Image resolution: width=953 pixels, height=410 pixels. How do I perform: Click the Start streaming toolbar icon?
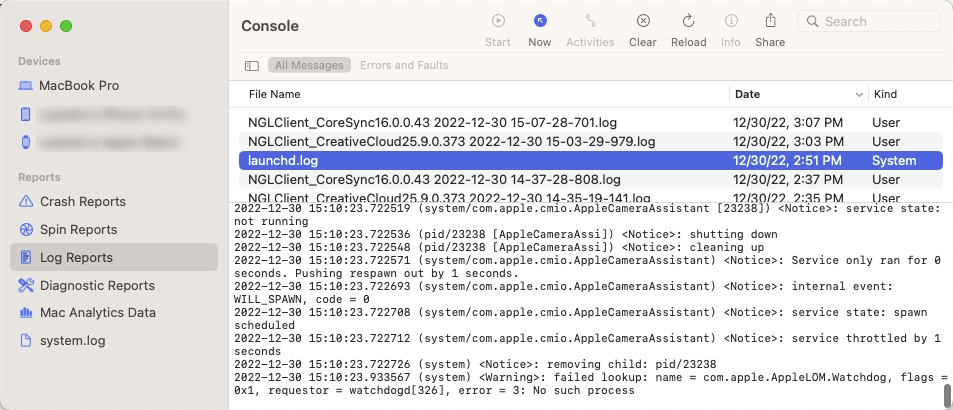coord(497,21)
